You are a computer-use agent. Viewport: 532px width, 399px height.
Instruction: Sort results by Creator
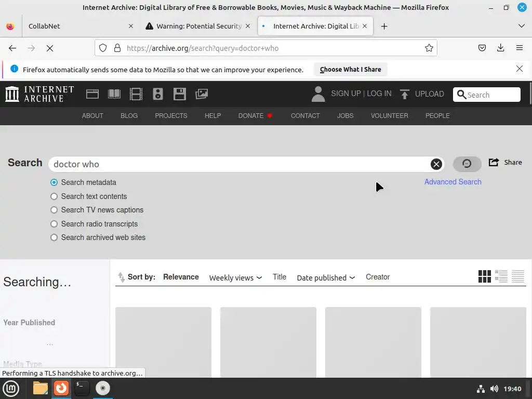(378, 277)
